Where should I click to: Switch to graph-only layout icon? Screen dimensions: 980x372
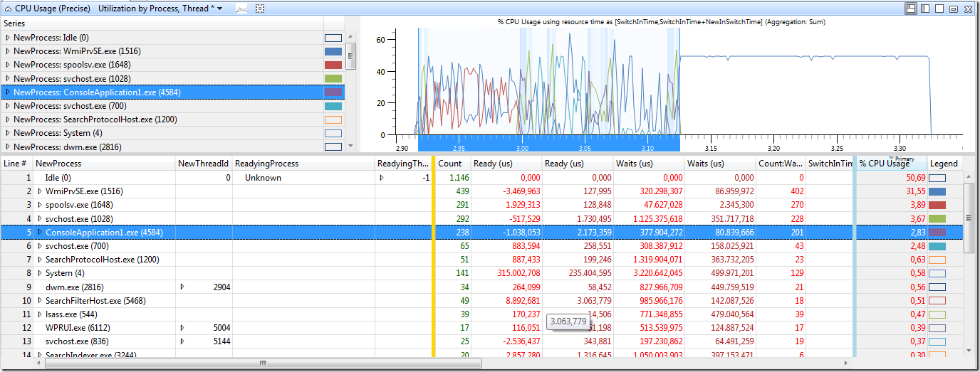coord(925,9)
